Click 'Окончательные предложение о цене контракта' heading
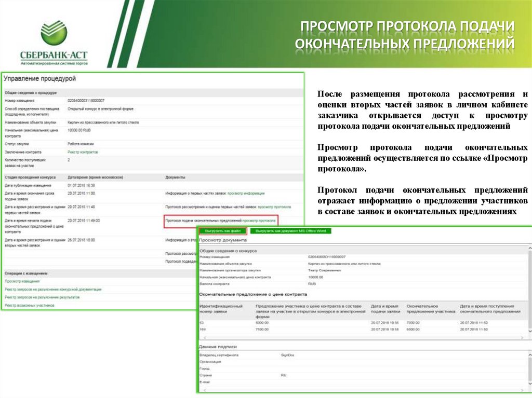The width and height of the screenshot is (532, 398). (x=253, y=294)
